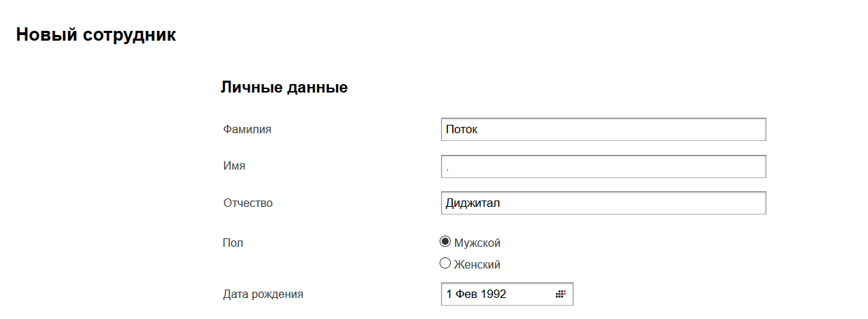Click the 1 Фев 1992 date text

[476, 294]
